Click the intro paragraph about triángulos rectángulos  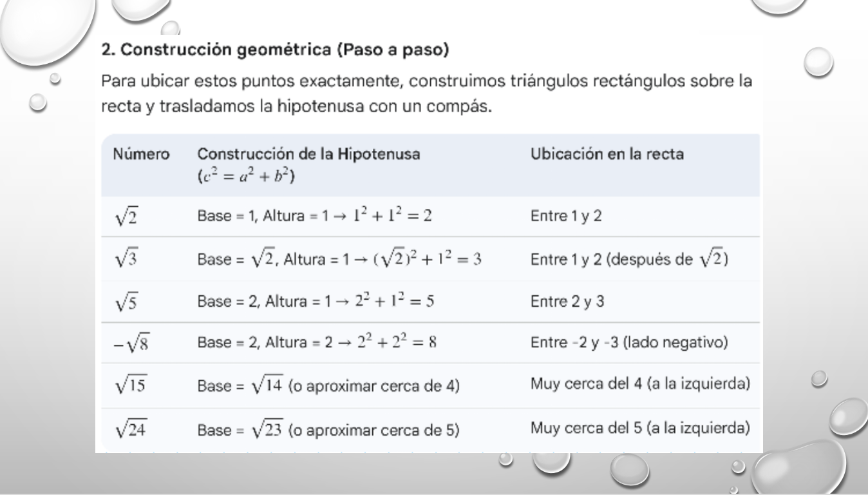coord(428,94)
